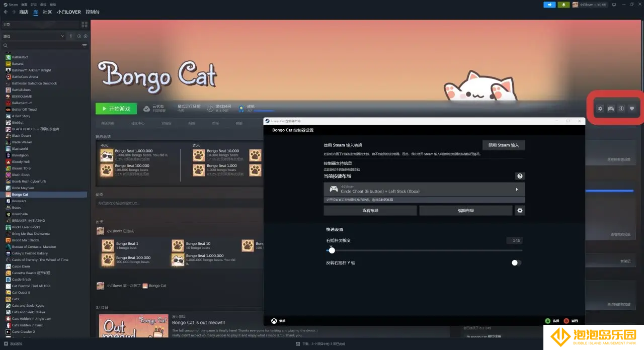The width and height of the screenshot is (644, 350).
Task: Click Disable Steam Input button
Action: point(504,145)
